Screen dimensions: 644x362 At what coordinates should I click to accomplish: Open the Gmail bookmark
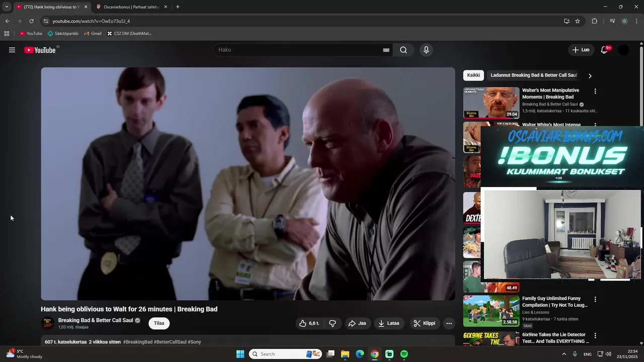pos(93,34)
